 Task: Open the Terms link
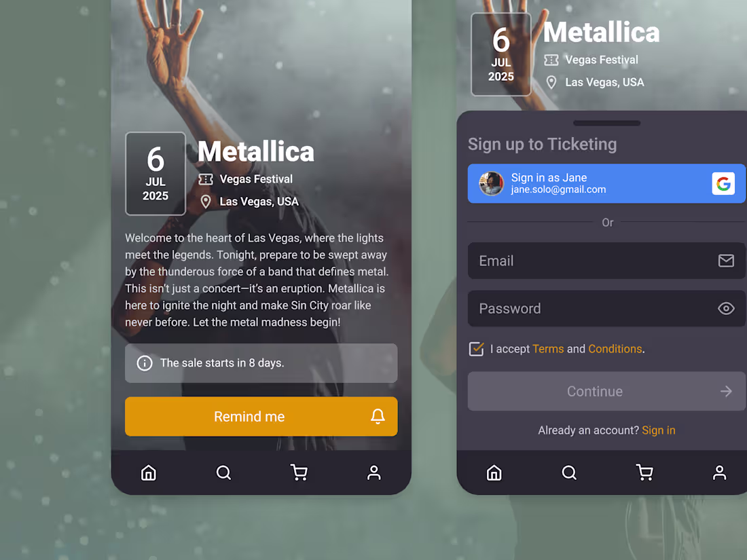click(x=548, y=349)
